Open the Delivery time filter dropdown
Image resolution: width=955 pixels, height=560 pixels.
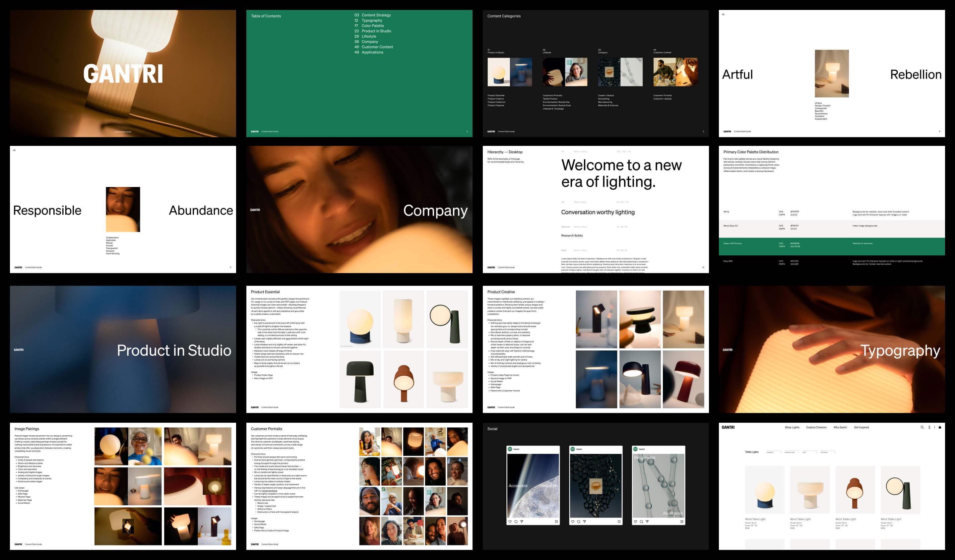pyautogui.click(x=792, y=452)
